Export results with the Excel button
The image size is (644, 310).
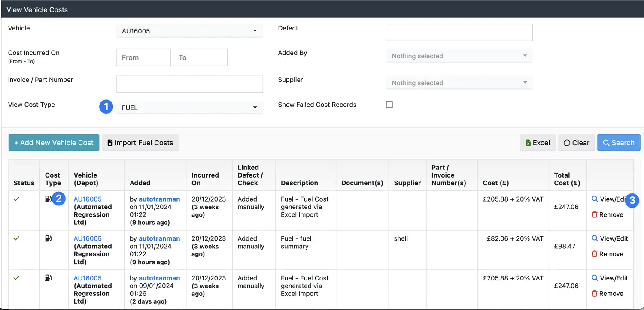538,143
